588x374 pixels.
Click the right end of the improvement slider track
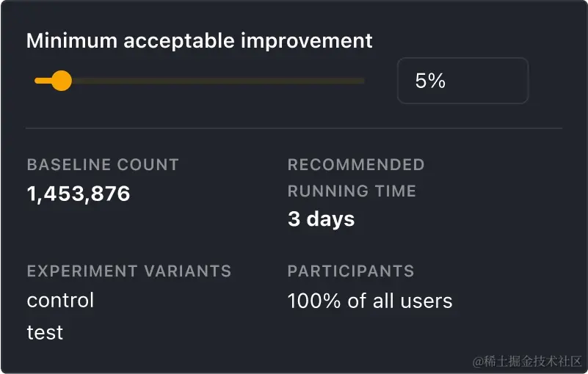(361, 81)
